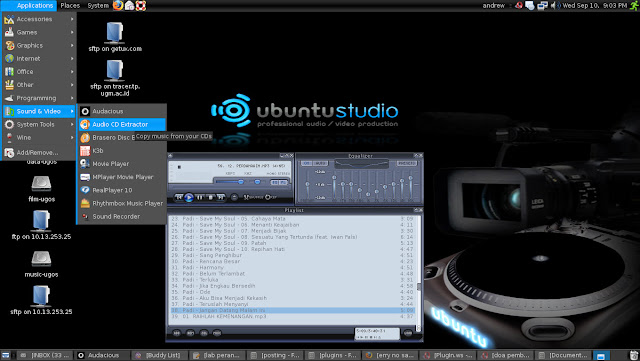Select playlist track 'Padi - Harmony'
This screenshot has height=361, width=640.
pos(293,267)
